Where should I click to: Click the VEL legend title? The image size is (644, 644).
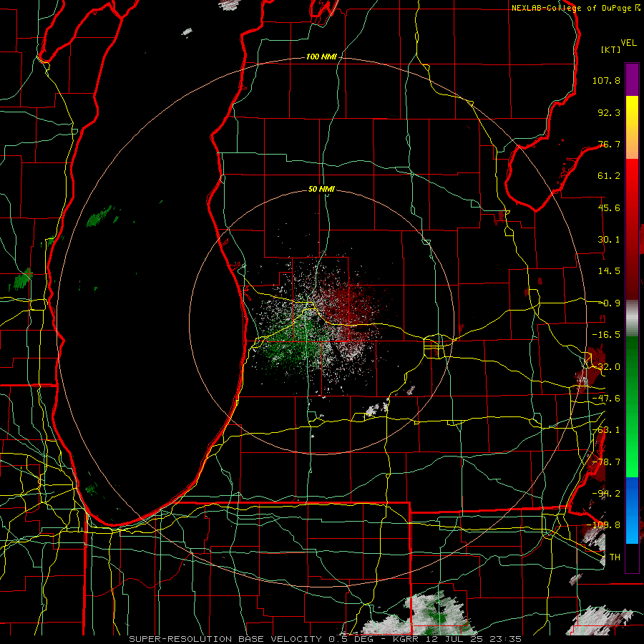628,43
